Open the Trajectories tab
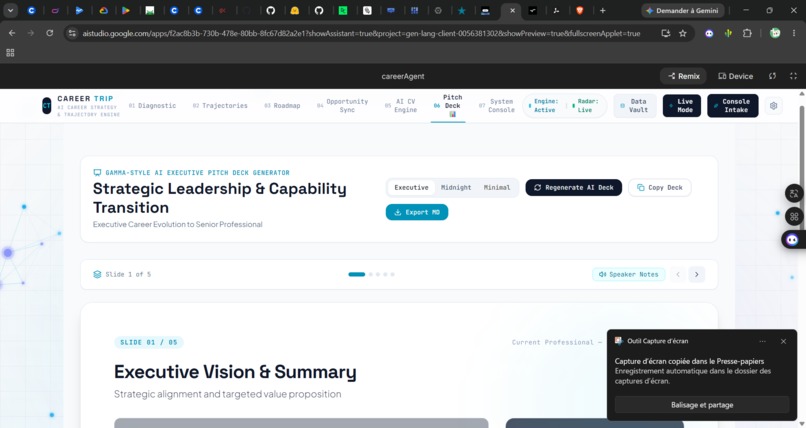This screenshot has height=428, width=806. [x=220, y=106]
